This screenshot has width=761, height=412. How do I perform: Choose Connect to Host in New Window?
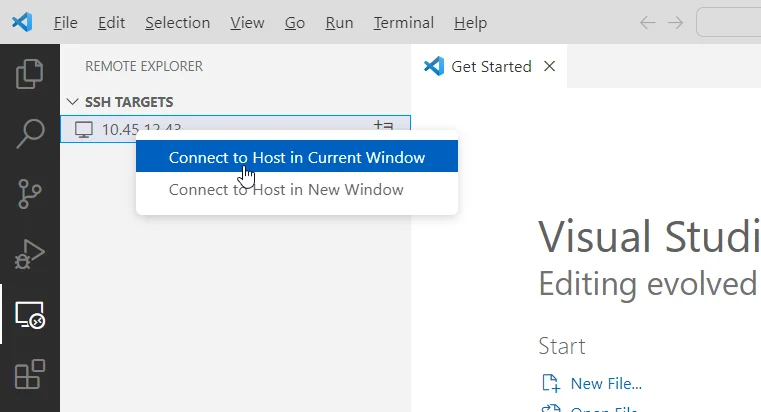[x=297, y=189]
